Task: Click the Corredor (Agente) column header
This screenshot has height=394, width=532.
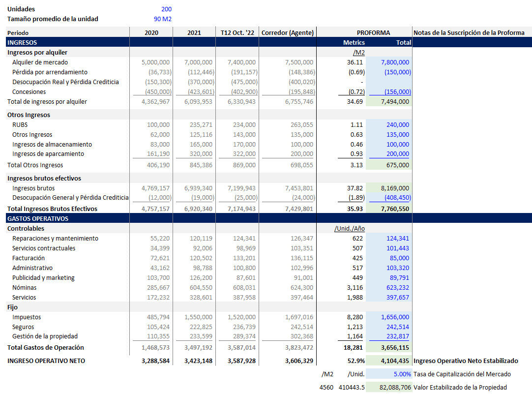Action: coord(288,32)
